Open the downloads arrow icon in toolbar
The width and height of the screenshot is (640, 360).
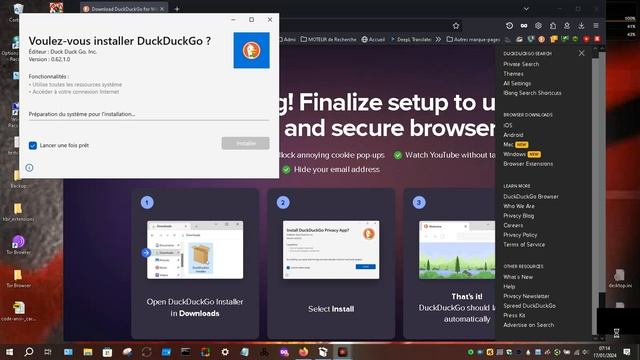[581, 26]
